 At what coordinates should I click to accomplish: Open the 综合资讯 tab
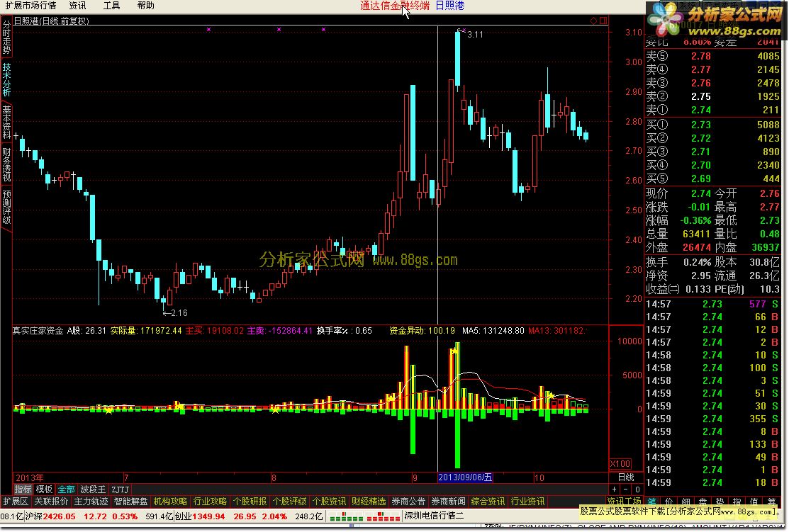coord(488,502)
